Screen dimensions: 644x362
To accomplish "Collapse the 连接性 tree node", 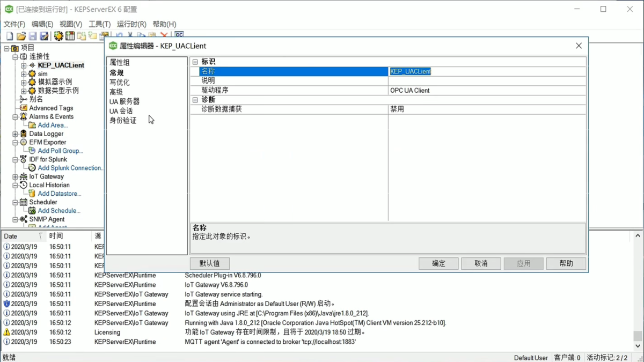I will [x=15, y=57].
